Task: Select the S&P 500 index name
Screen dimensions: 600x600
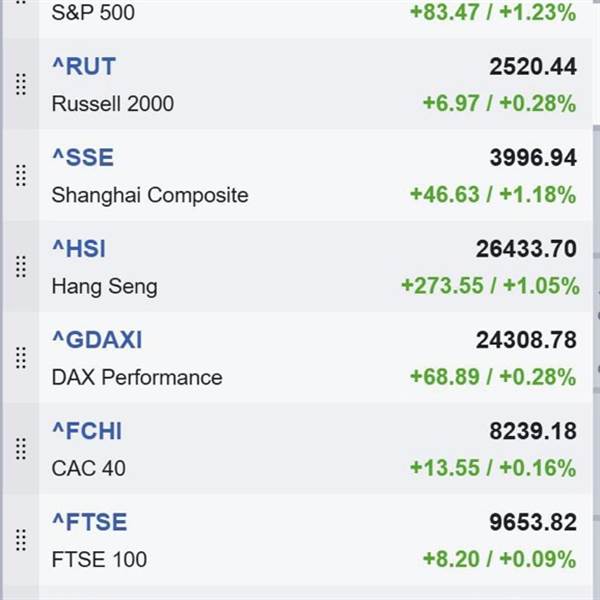Action: click(x=93, y=12)
